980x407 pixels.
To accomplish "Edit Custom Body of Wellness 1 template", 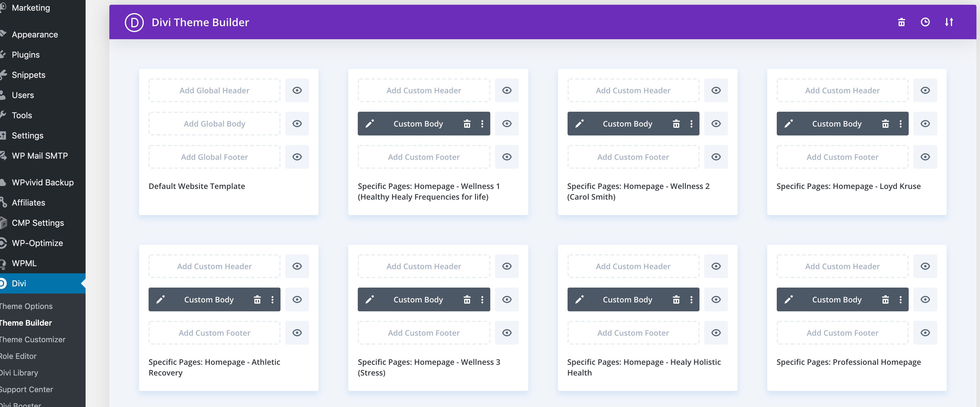I will [369, 124].
